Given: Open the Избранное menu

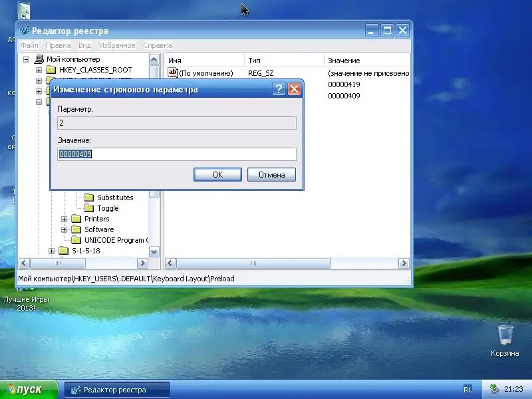Looking at the screenshot, I should tap(117, 45).
